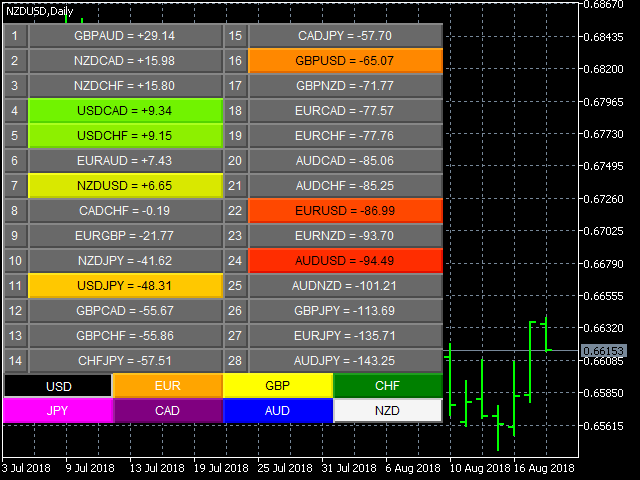
Task: Click the purple CAD currency button
Action: point(167,410)
